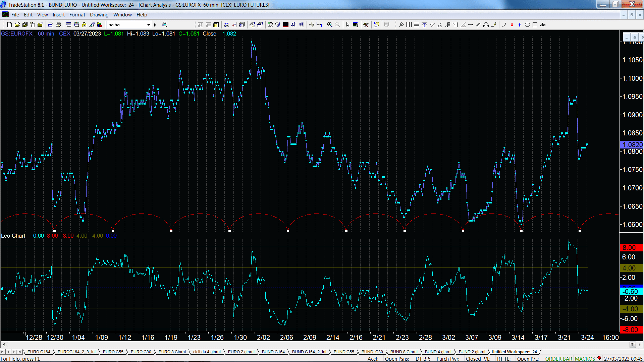644x362 pixels.
Task: Switch to the BUND C164_2_Int tab
Action: tap(309, 352)
